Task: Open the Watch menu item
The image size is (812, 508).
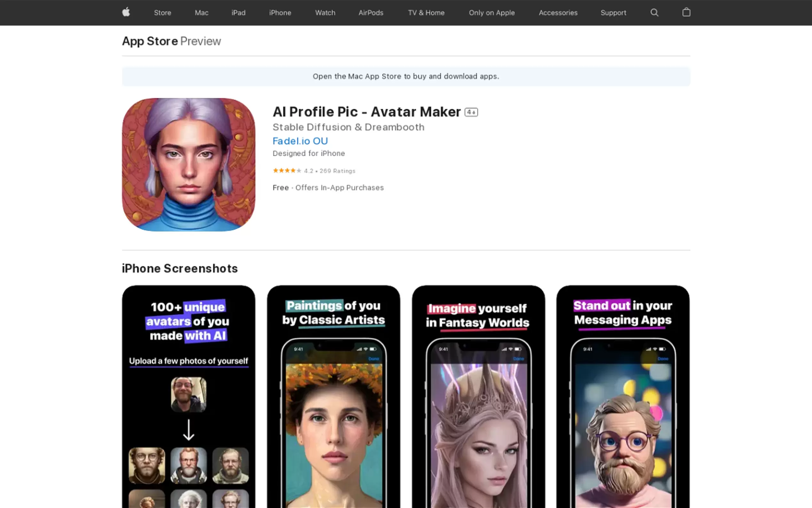Action: 325,13
